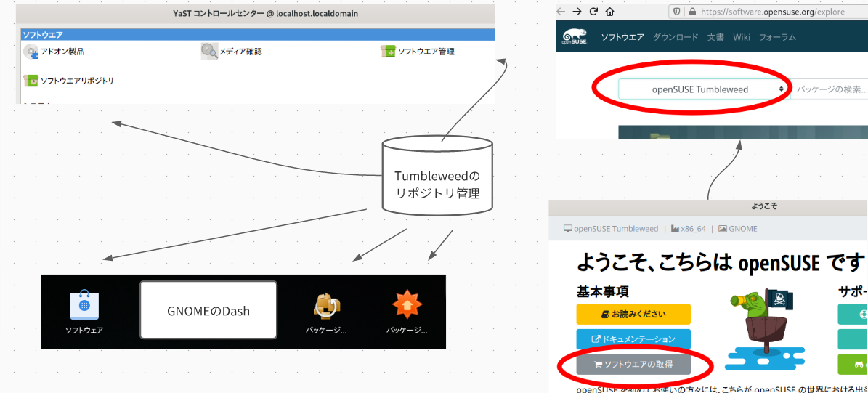Click the browser URL address bar
This screenshot has width=868, height=393.
(x=768, y=11)
